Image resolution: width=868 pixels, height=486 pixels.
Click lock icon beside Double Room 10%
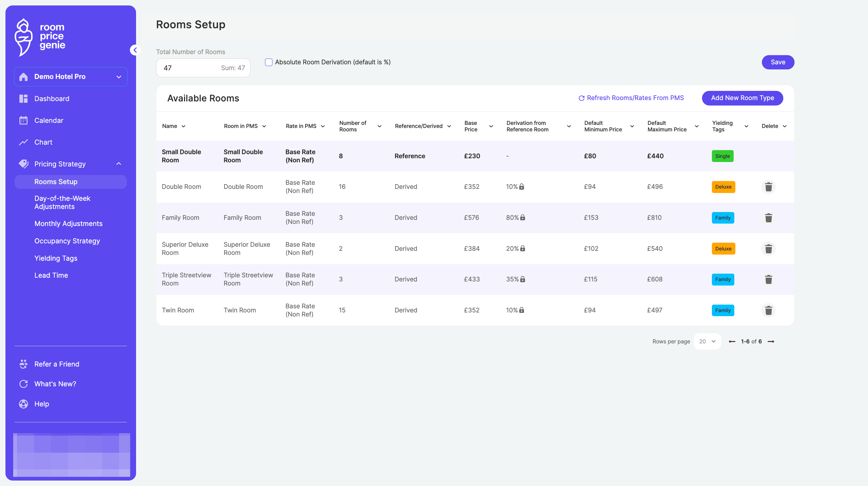522,187
